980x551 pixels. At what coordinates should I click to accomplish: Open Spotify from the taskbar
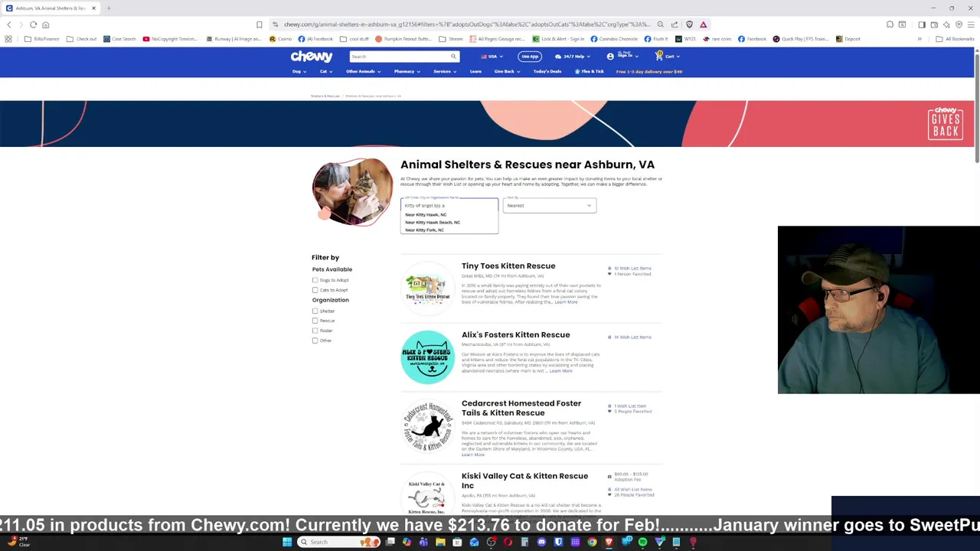(x=642, y=542)
